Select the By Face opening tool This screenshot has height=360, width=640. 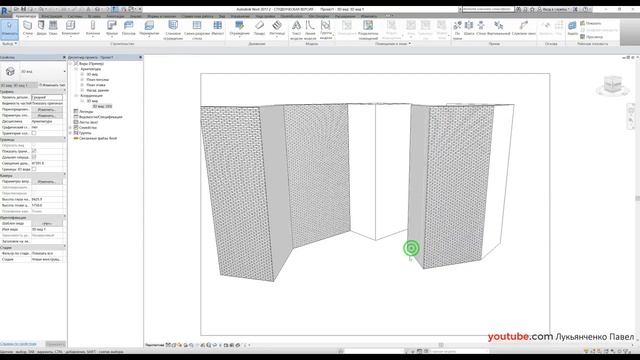pos(458,30)
